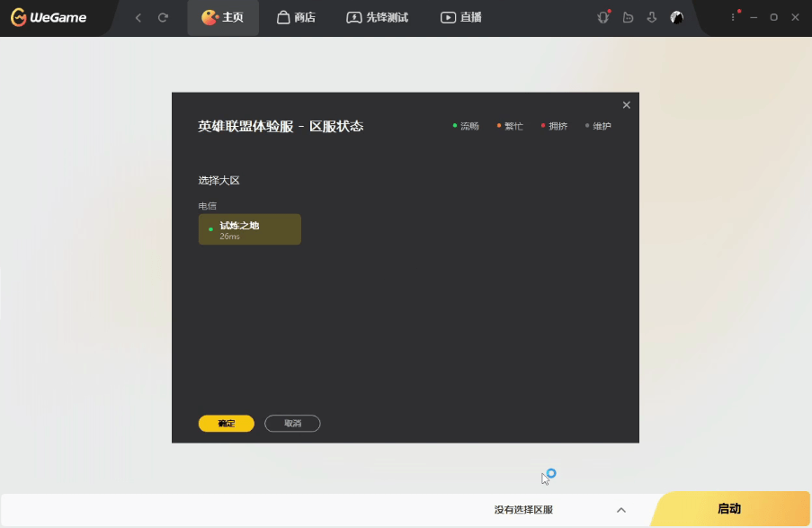Click the 繁忙 status legend
The image size is (812, 528).
click(510, 126)
